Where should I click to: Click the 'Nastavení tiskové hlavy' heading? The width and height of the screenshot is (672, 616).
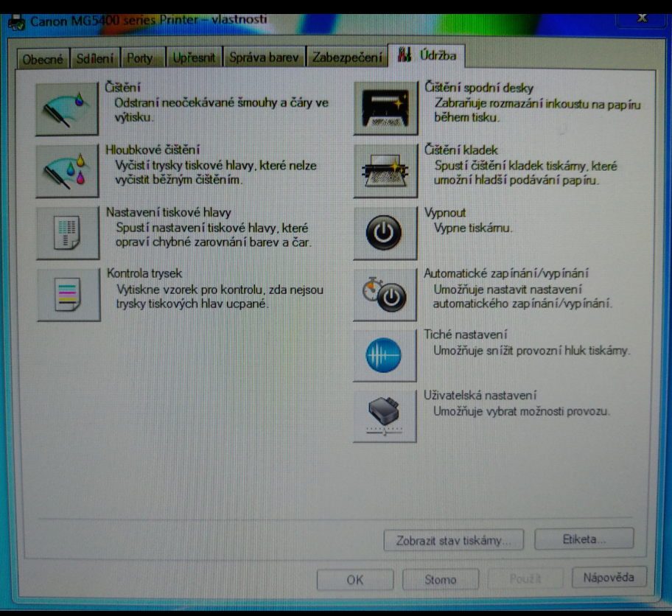(x=169, y=212)
